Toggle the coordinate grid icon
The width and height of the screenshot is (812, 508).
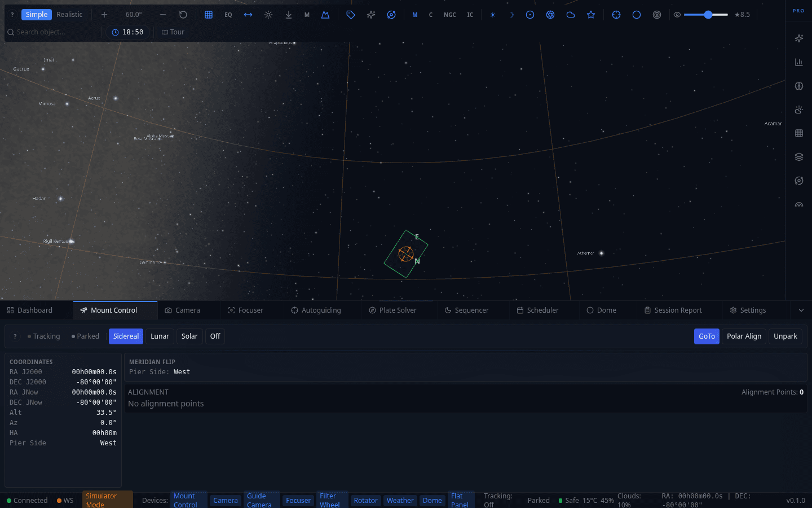tap(209, 15)
